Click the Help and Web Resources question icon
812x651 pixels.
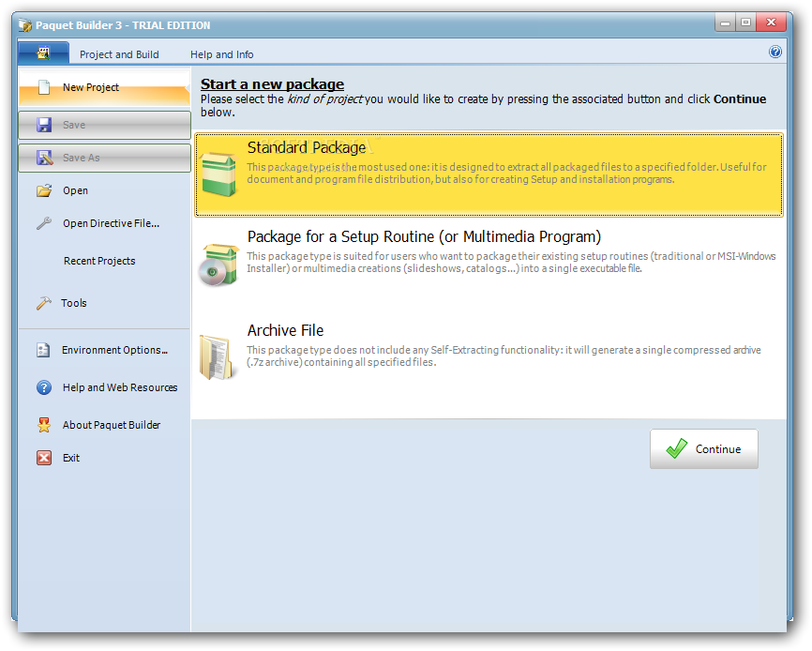click(x=44, y=387)
